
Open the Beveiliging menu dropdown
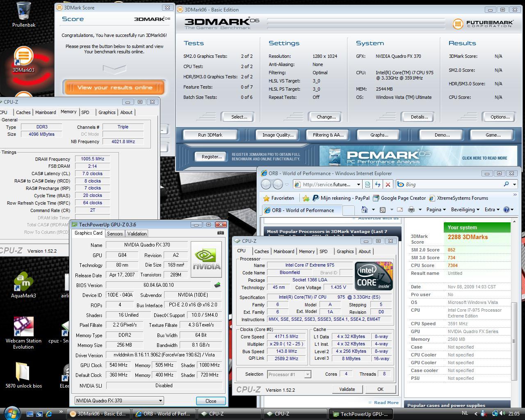[465, 210]
